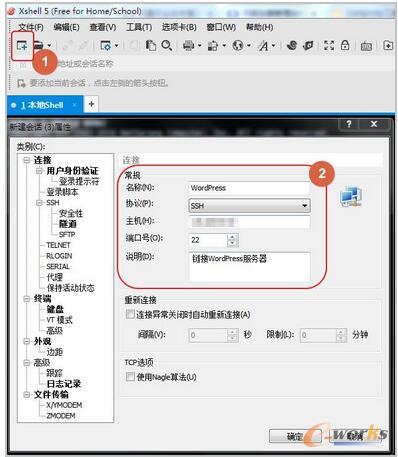Viewport: 398px width, 457px height.
Task: Click the Lock screen toolbar icon
Action: click(x=345, y=45)
